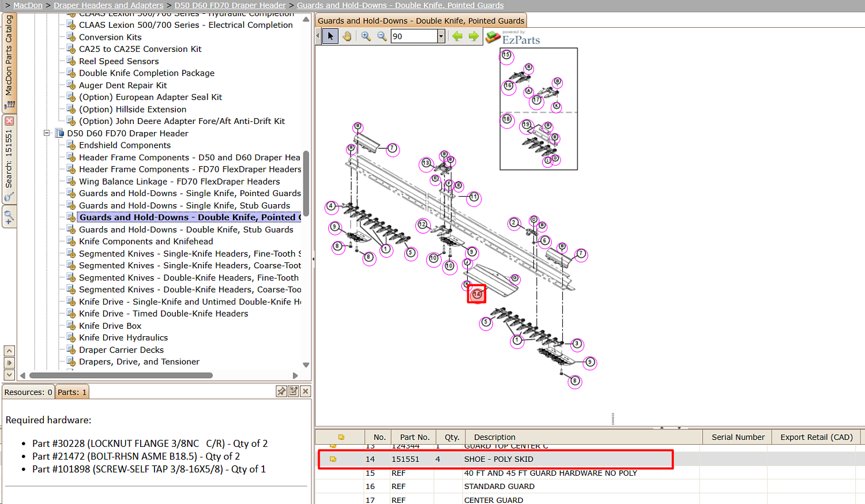
Task: Click callout 16 in inset box
Action: 508,86
